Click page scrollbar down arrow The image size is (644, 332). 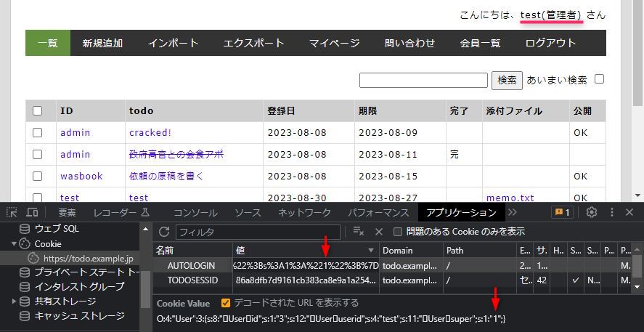[x=638, y=195]
